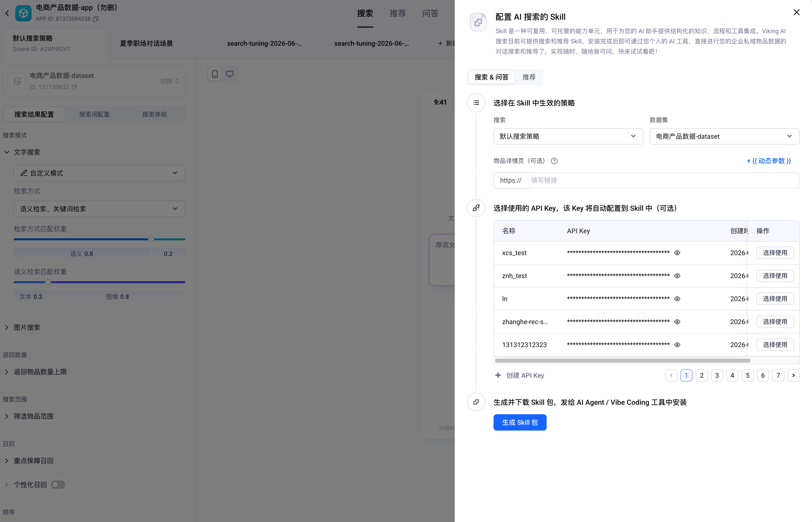
Task: Open the 检索方式 dropdown
Action: [x=99, y=209]
